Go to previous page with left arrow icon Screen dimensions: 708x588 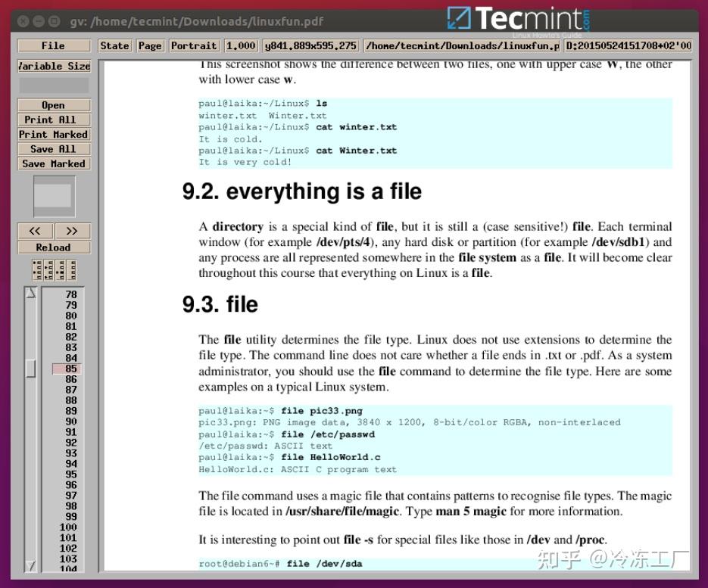(34, 231)
